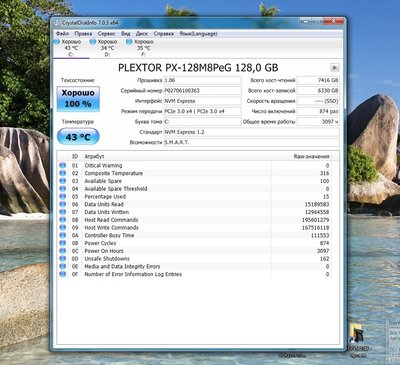Open the Сервис menu
The width and height of the screenshot is (400, 365).
tap(107, 34)
